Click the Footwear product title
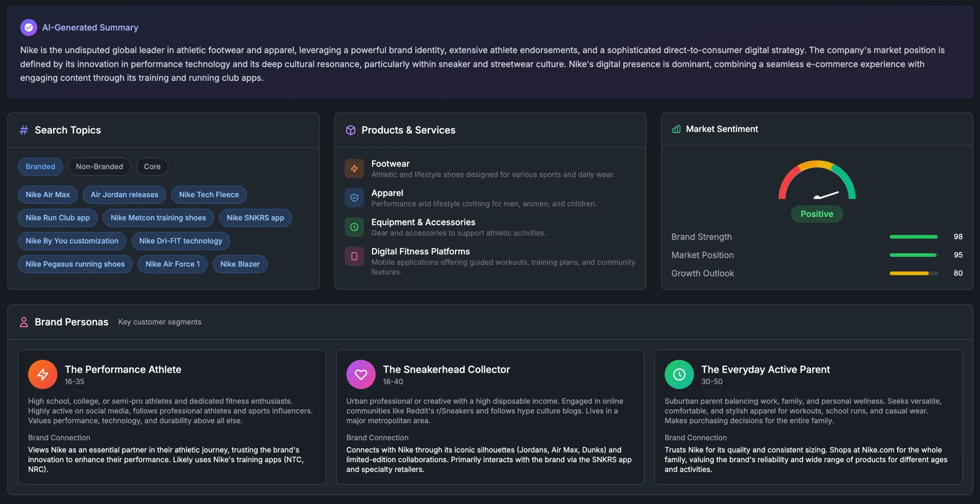 coord(390,164)
